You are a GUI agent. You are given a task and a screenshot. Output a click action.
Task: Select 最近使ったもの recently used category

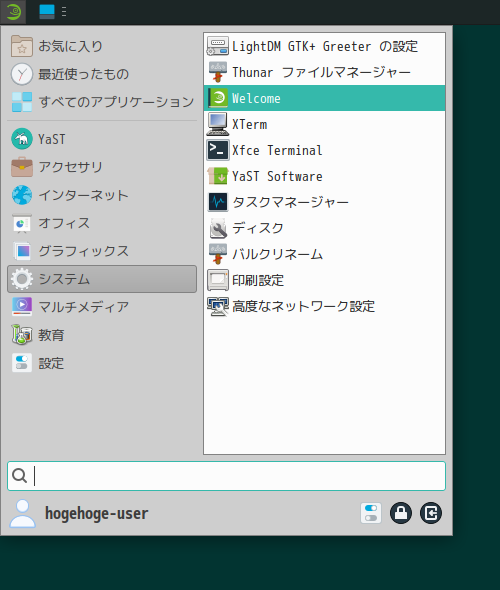[102, 74]
